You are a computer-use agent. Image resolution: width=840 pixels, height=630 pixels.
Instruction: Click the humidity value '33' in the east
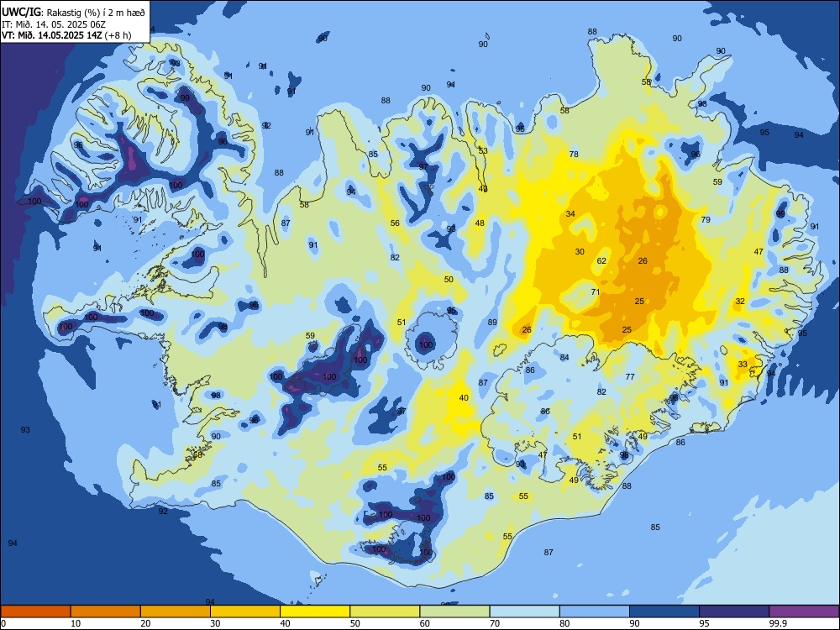pyautogui.click(x=743, y=365)
